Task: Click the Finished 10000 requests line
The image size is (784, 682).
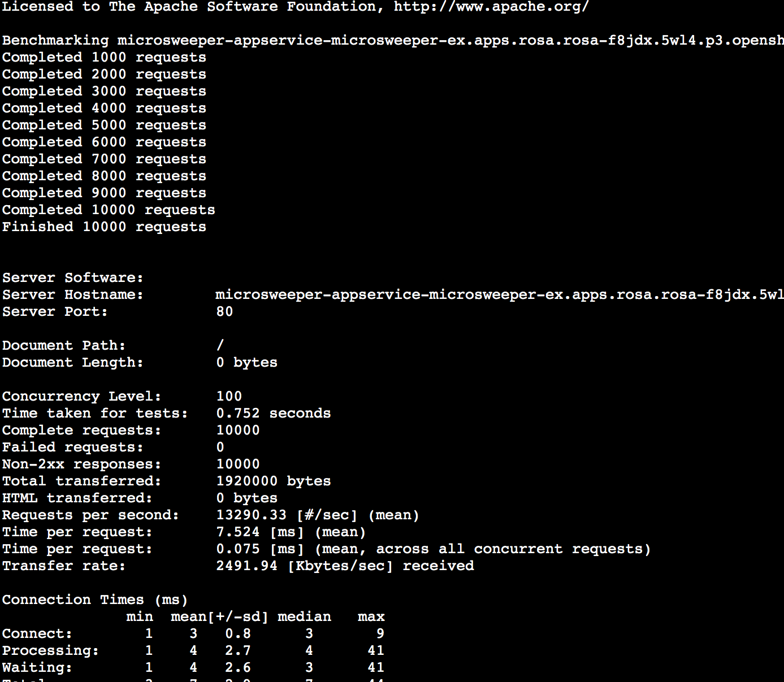Action: (x=104, y=227)
